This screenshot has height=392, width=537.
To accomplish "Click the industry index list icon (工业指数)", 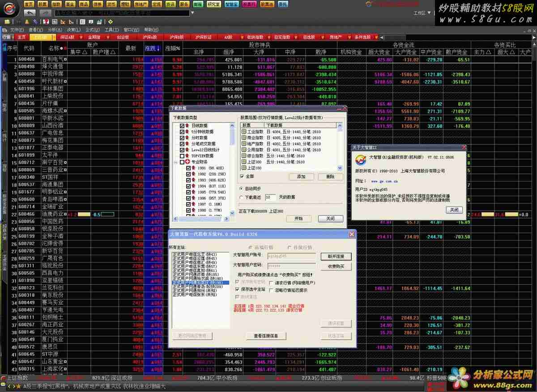I will tap(243, 132).
